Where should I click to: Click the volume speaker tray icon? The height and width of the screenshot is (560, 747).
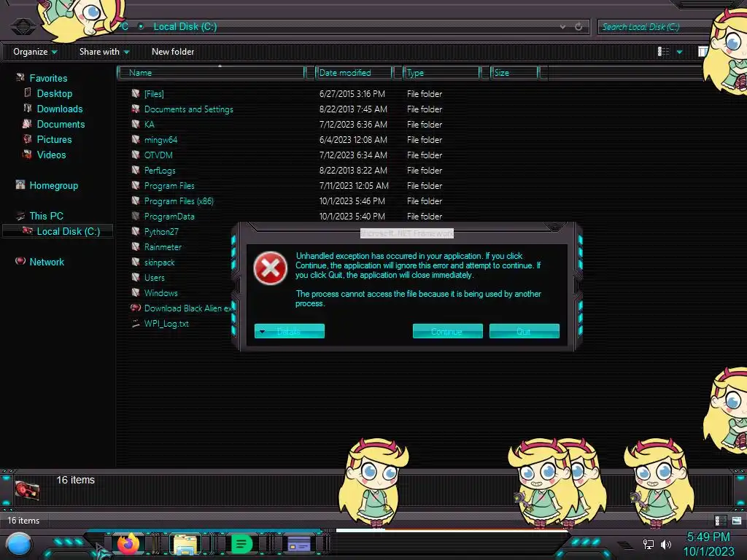(665, 544)
